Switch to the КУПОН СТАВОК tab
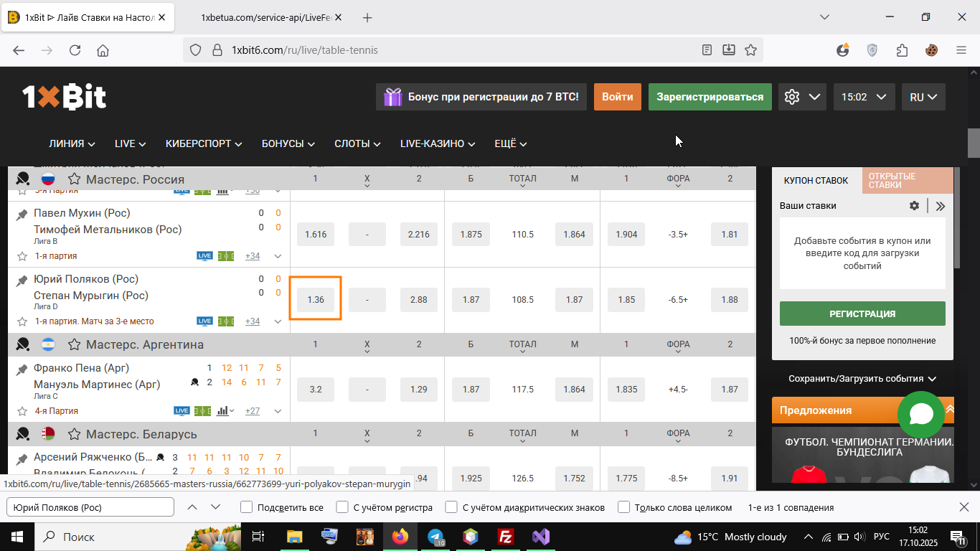This screenshot has width=980, height=551. coord(816,181)
